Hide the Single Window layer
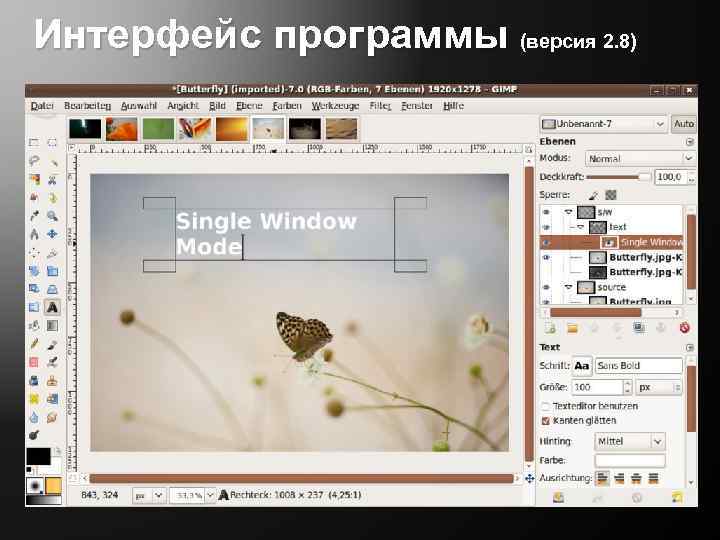The width and height of the screenshot is (720, 540). 546,242
